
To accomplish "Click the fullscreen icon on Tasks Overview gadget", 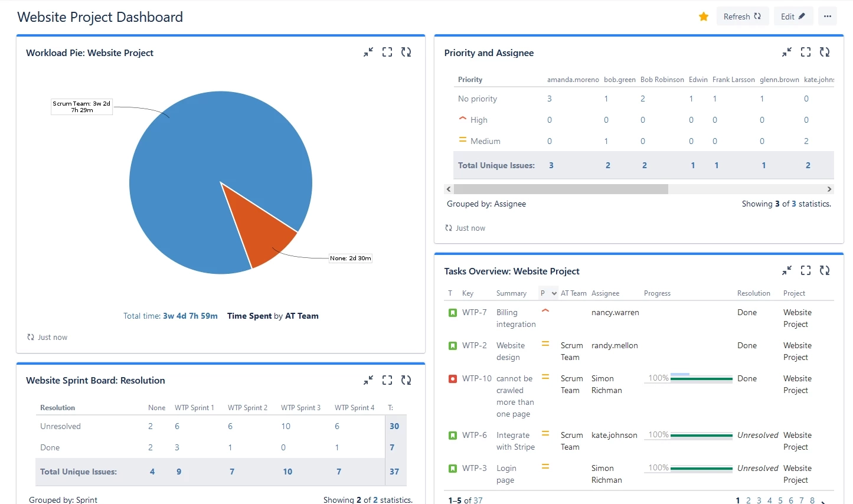I will (805, 270).
